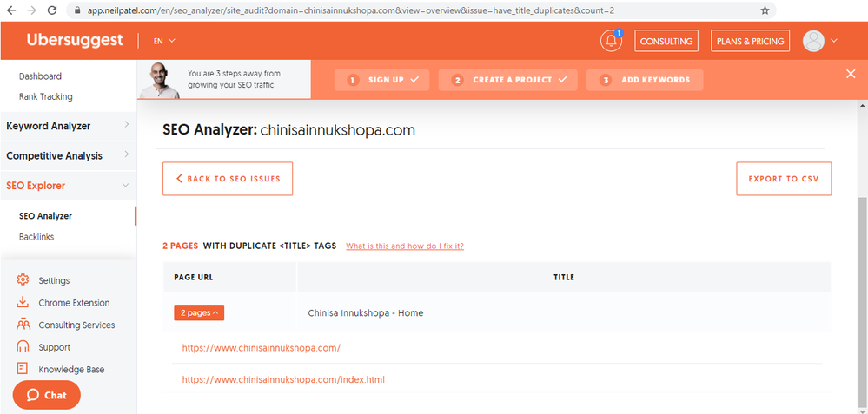Reload the page with the refresh icon
This screenshot has height=414, width=868.
(52, 10)
